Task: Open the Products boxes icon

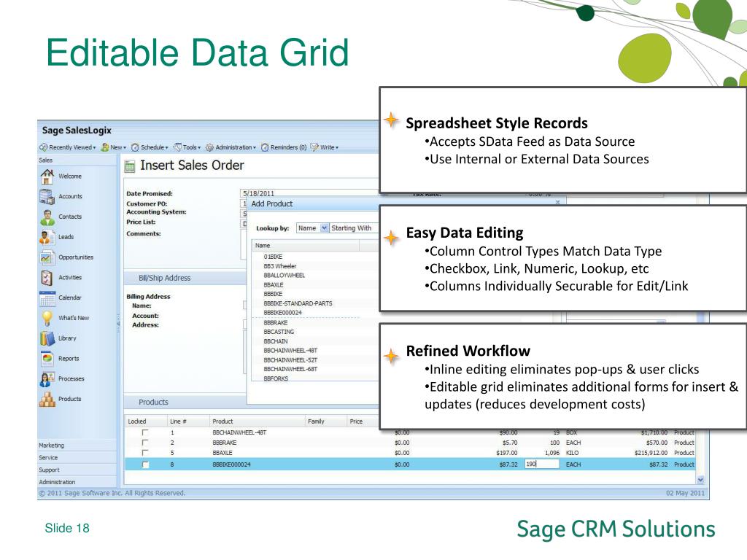Action: coord(47,399)
